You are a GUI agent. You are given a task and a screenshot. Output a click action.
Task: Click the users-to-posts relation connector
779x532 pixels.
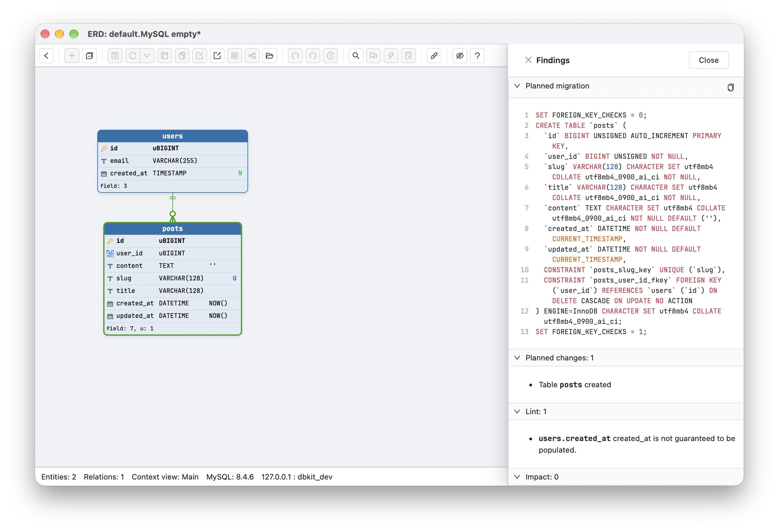click(173, 208)
